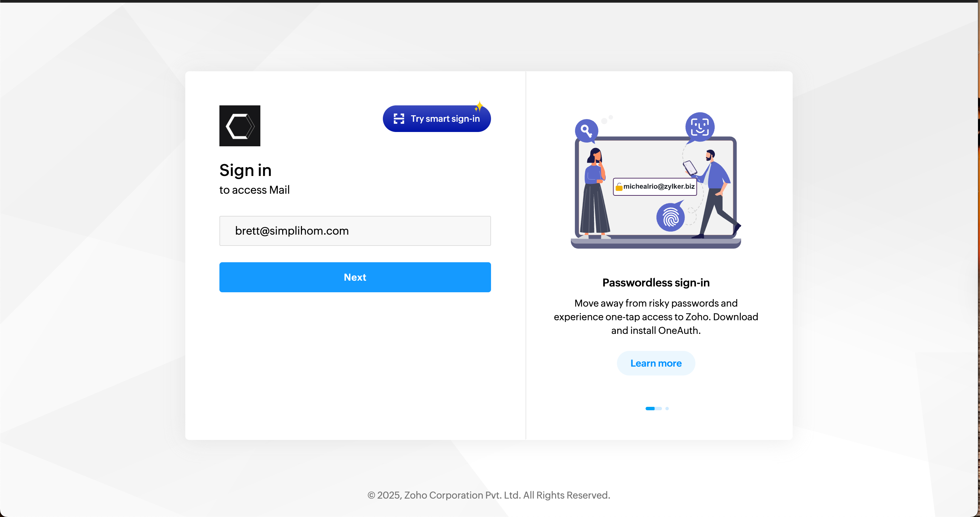The height and width of the screenshot is (517, 980).
Task: Click the Zoho Corporation copyright footer
Action: point(489,495)
